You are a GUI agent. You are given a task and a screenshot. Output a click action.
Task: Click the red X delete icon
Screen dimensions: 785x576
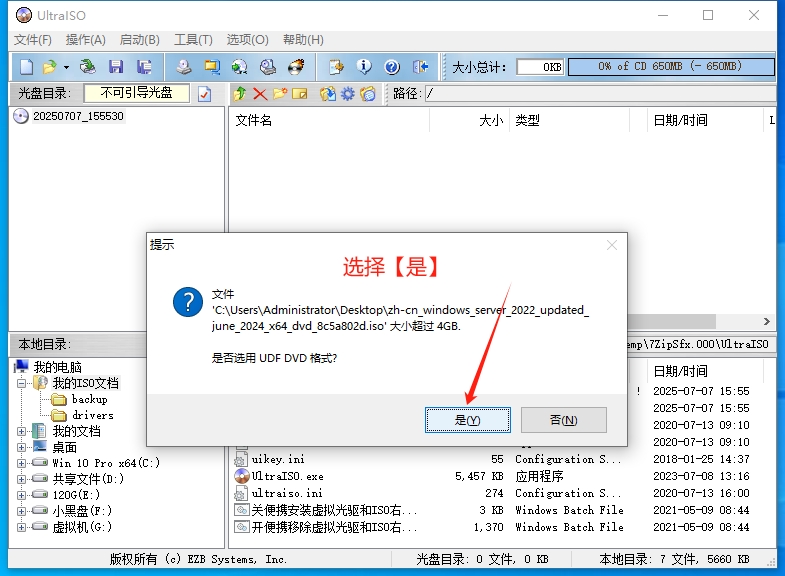click(259, 94)
